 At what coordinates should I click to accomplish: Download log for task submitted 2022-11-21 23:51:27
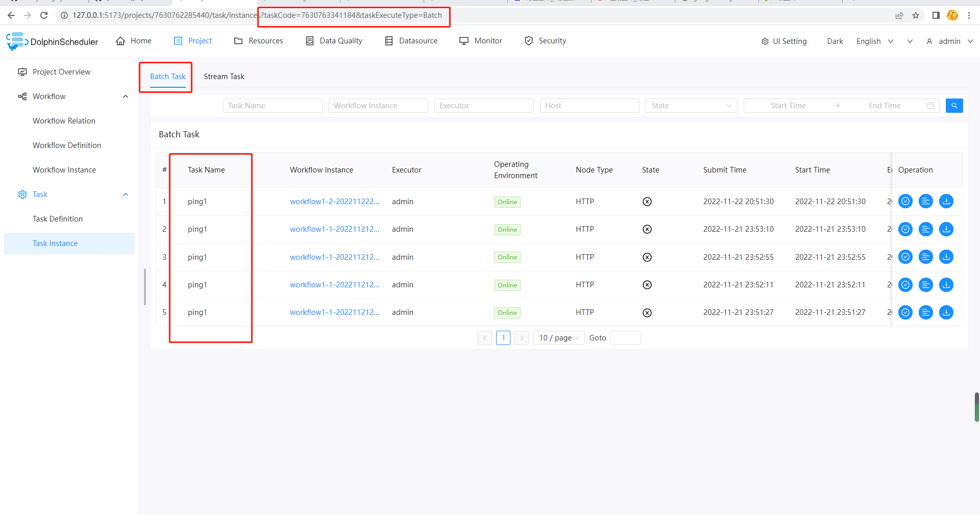(946, 312)
